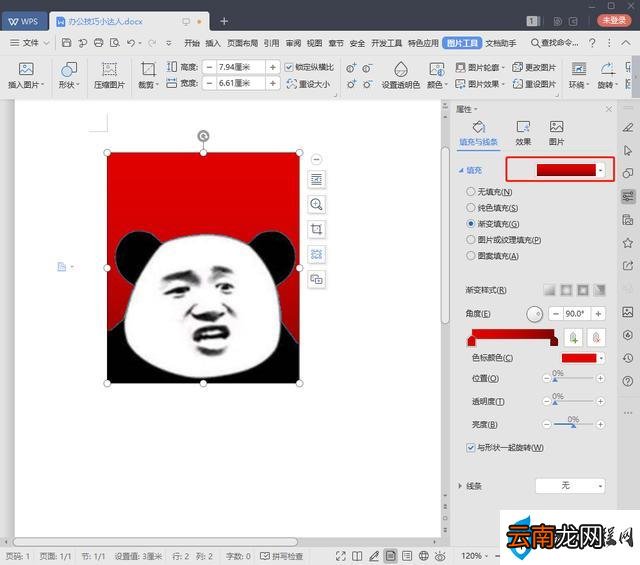Click the help question icon in sidebar

[x=628, y=381]
